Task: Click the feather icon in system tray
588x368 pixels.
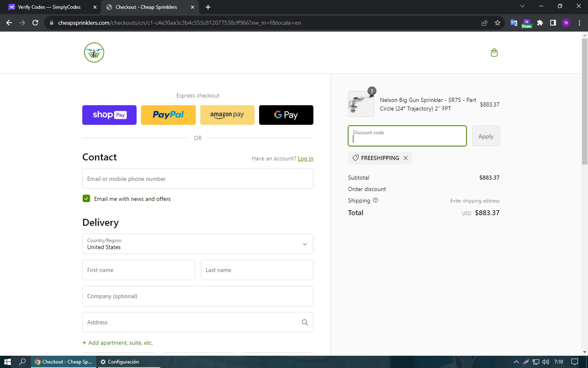Action: pyautogui.click(x=526, y=362)
